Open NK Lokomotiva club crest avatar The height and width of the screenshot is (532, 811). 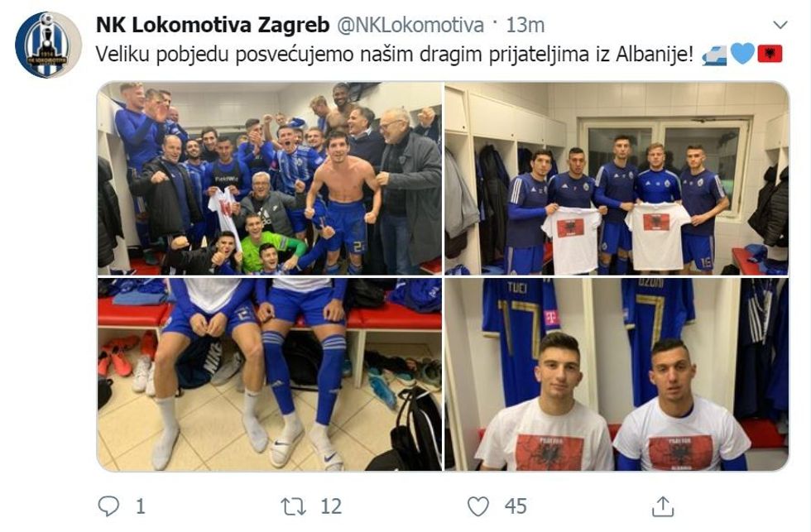48,45
